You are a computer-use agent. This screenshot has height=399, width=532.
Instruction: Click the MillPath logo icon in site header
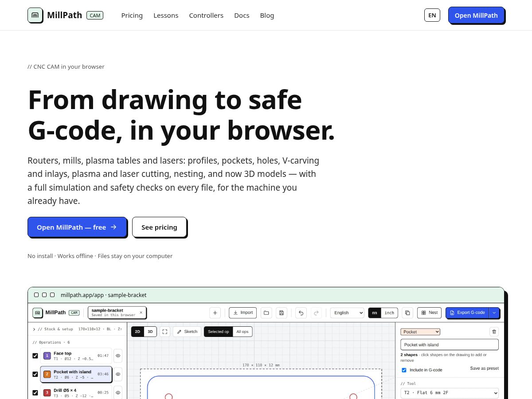point(35,15)
